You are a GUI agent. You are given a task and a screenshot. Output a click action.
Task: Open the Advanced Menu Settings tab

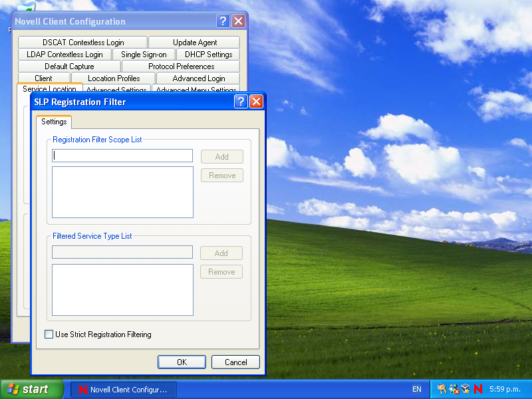coord(196,89)
